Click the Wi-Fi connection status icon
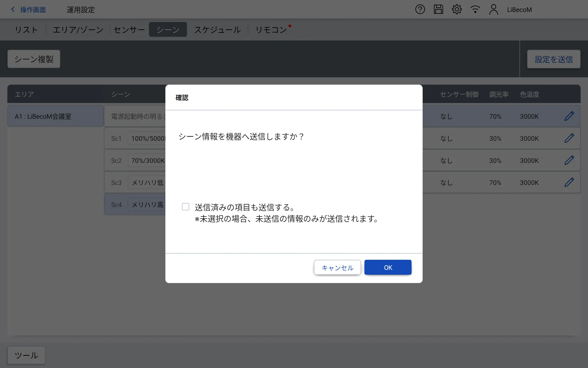Viewport: 588px width, 368px height. [x=475, y=10]
